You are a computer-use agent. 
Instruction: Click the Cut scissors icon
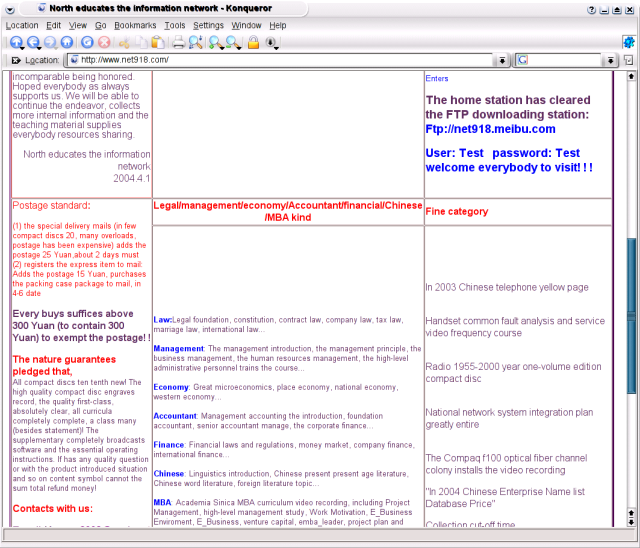(x=124, y=42)
